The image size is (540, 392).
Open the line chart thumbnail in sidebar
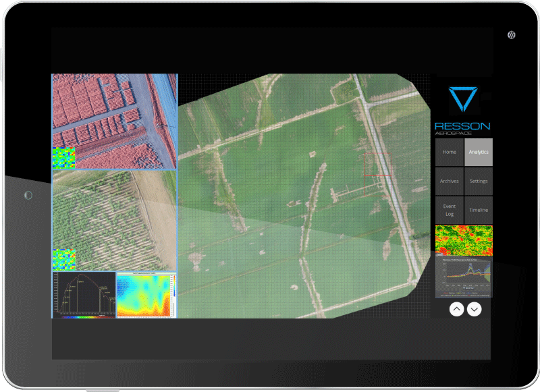[x=464, y=277]
